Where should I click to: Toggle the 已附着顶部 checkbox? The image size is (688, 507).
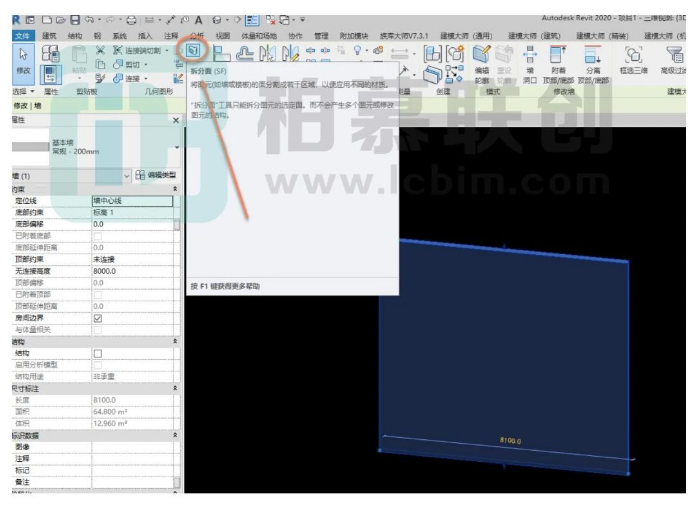98,295
